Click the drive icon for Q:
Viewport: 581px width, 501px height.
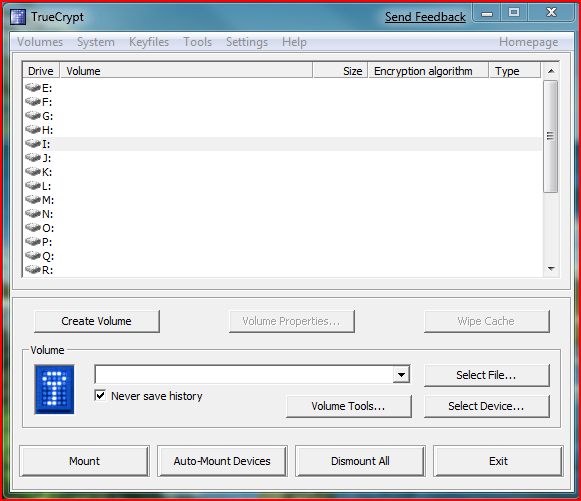[x=33, y=256]
